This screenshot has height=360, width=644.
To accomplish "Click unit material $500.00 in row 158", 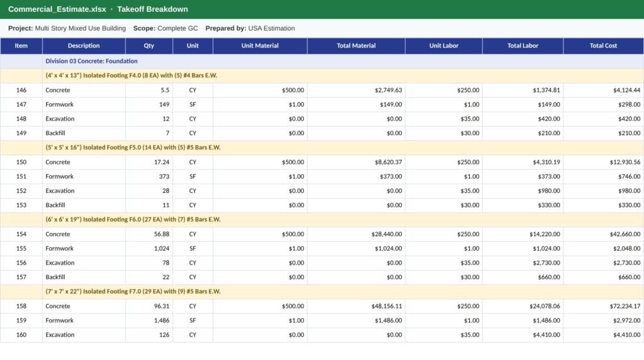I will tap(260, 306).
